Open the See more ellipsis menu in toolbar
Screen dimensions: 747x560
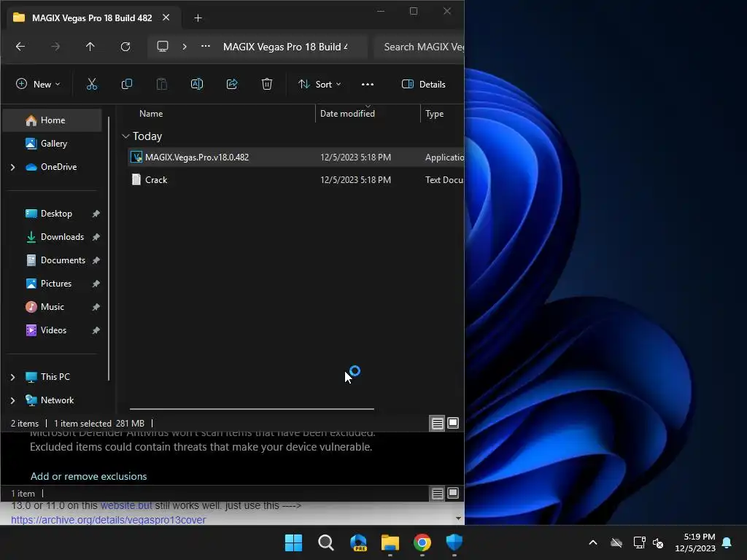tap(368, 85)
